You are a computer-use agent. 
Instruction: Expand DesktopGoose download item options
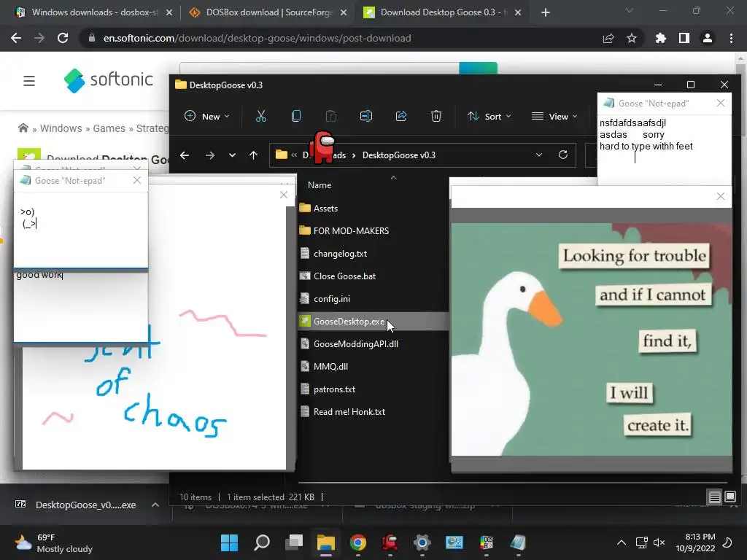click(155, 505)
